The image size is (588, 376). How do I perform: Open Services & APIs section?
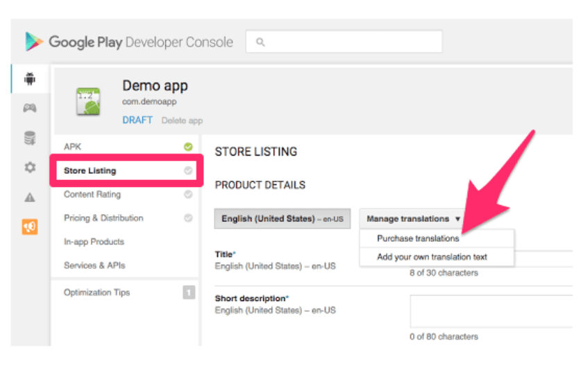coord(127,265)
